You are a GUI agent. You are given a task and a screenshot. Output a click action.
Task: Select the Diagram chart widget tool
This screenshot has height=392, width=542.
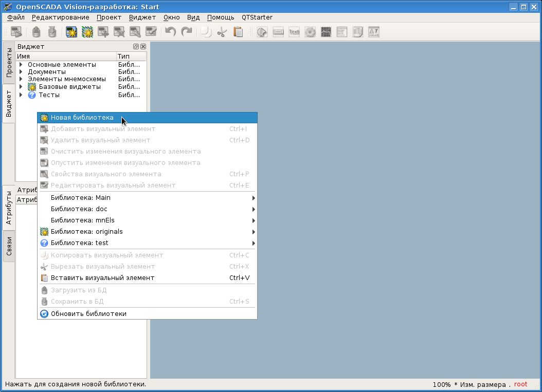tap(326, 32)
